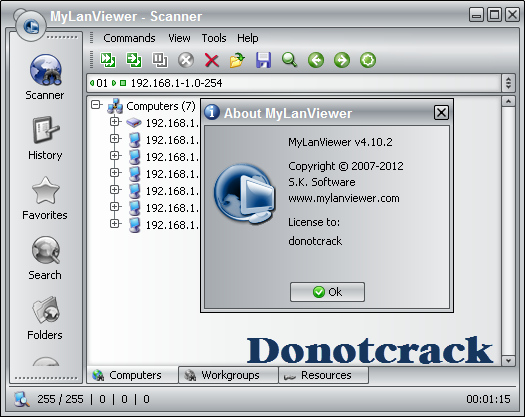This screenshot has width=525, height=417.
Task: Click the small right arrow beside 01
Action: tap(114, 83)
